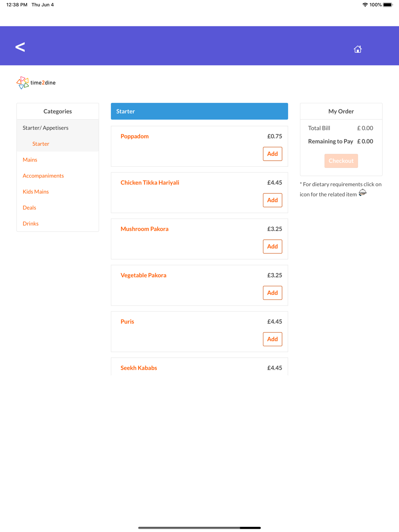Add Poppadom to the order
This screenshot has width=399, height=532.
point(273,154)
